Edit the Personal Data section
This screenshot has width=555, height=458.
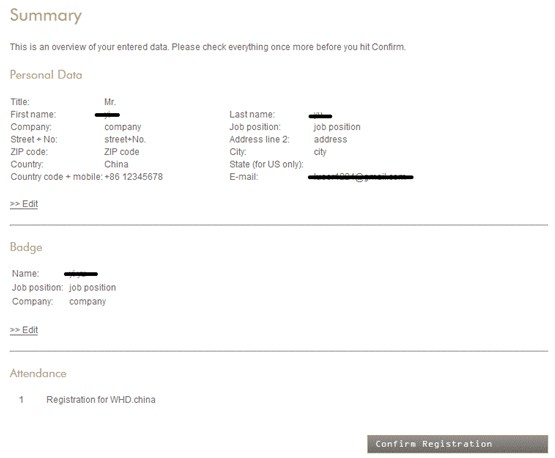24,204
